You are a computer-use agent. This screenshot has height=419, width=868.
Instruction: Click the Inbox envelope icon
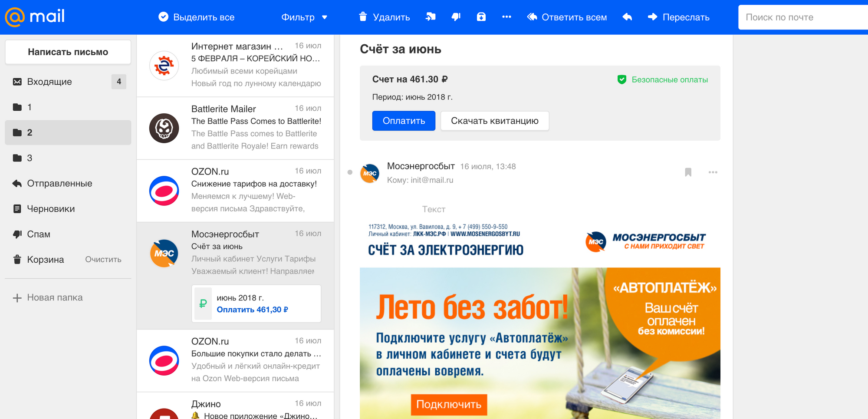(17, 82)
